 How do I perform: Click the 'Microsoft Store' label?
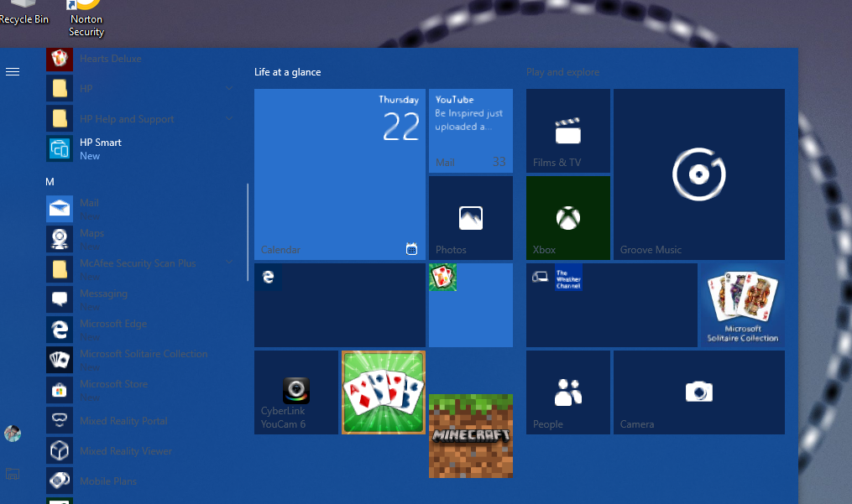coord(113,384)
